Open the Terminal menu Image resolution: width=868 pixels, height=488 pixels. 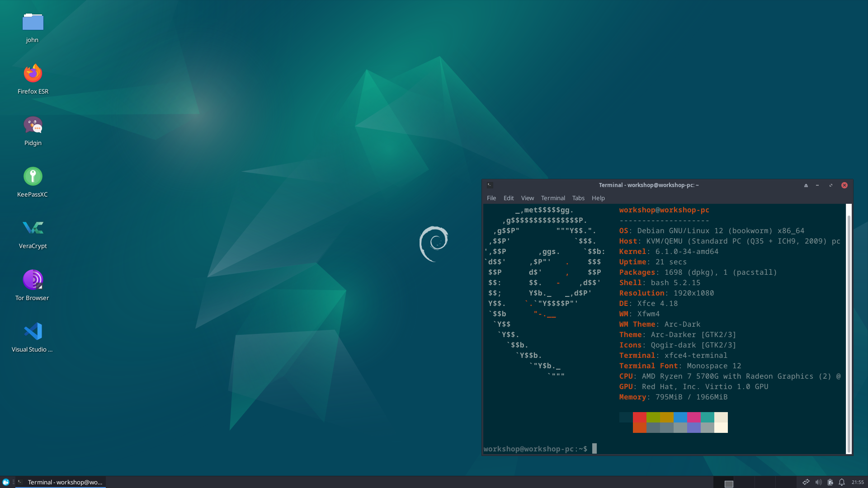pyautogui.click(x=552, y=198)
